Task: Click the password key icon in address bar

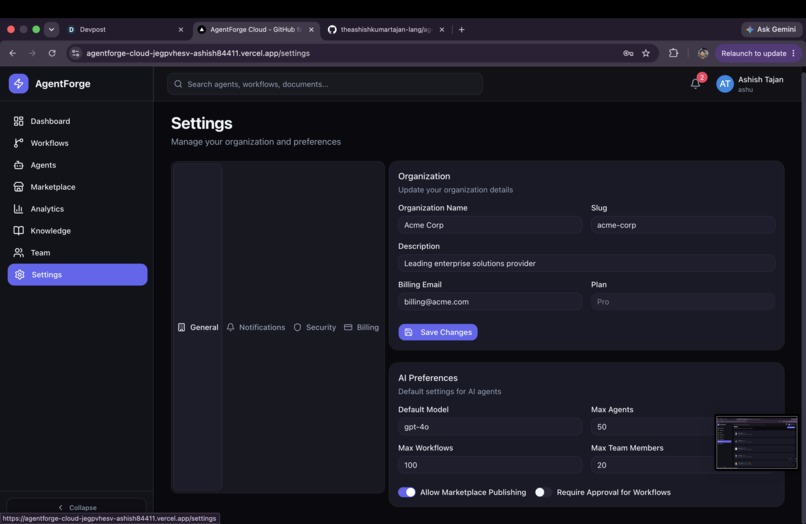Action: (x=628, y=53)
